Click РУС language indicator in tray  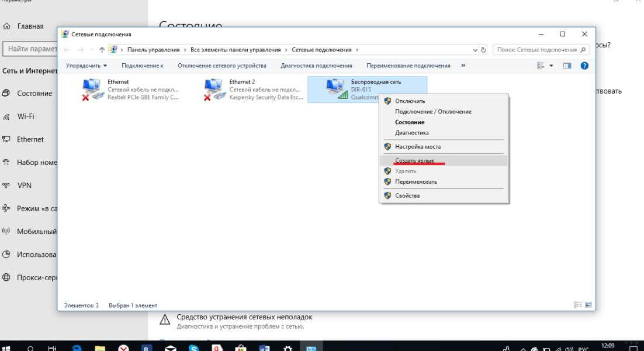[x=583, y=349]
